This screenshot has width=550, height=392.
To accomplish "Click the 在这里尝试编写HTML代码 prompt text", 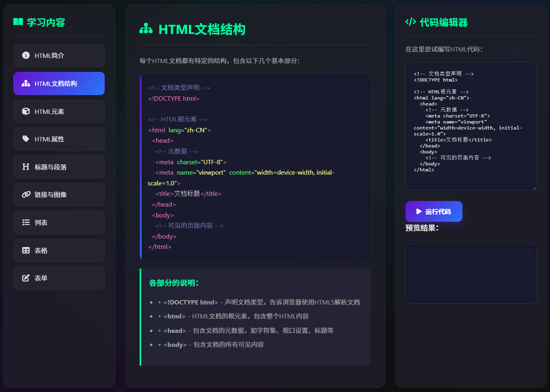I will [x=444, y=49].
